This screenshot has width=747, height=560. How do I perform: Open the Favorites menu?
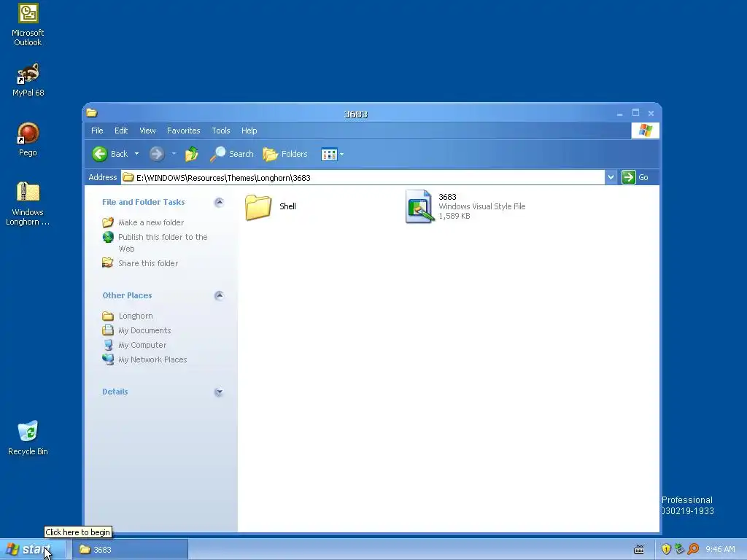coord(183,131)
